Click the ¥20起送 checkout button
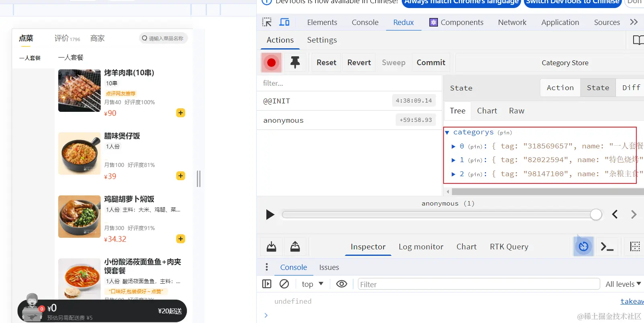This screenshot has height=323, width=644. click(x=170, y=311)
